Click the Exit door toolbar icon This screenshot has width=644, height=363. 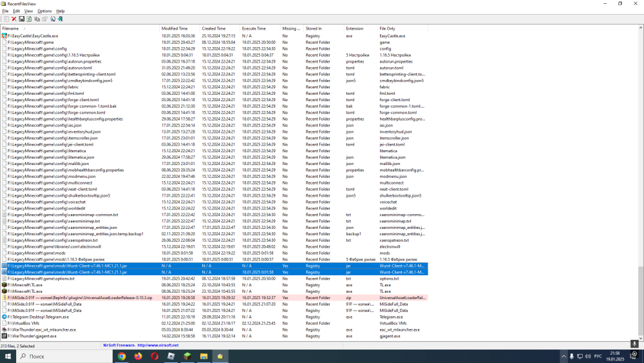(60, 19)
